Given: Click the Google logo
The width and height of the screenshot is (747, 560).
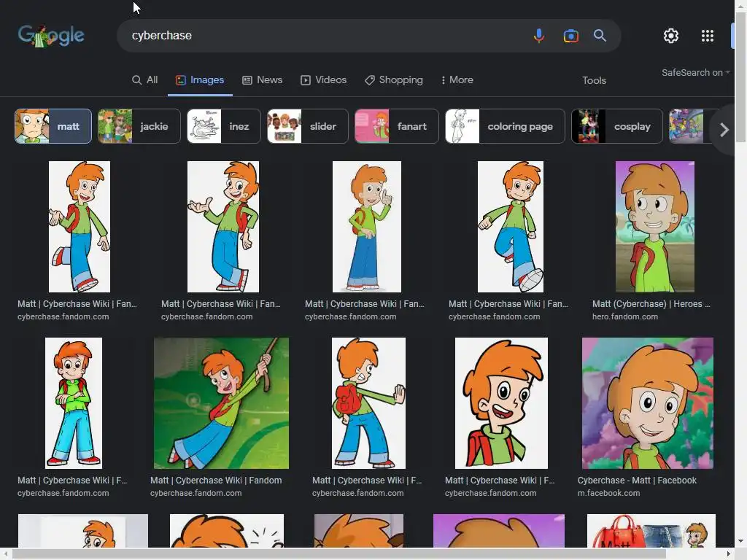Looking at the screenshot, I should coord(51,35).
